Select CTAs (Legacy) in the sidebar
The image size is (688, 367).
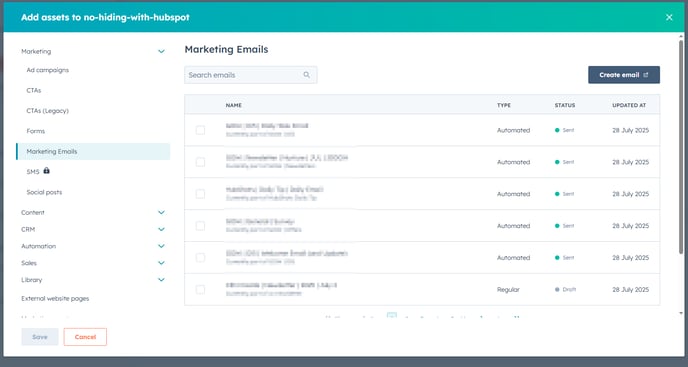[47, 111]
